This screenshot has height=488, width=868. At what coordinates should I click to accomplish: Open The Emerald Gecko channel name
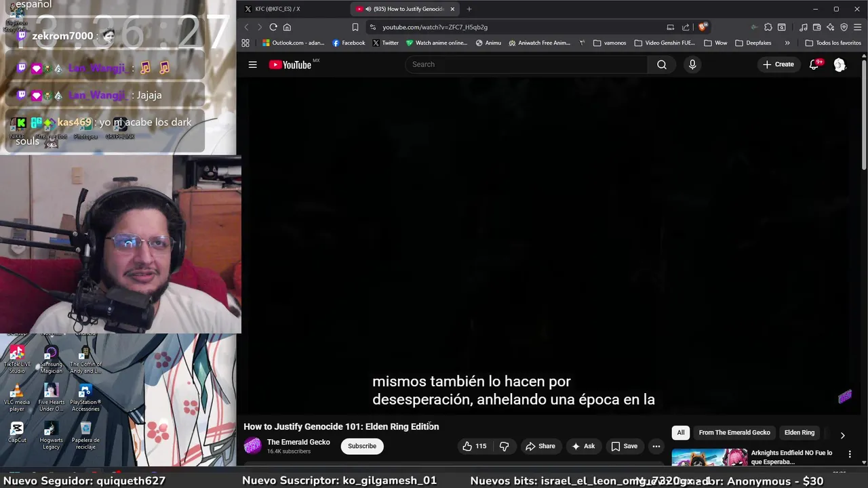298,442
